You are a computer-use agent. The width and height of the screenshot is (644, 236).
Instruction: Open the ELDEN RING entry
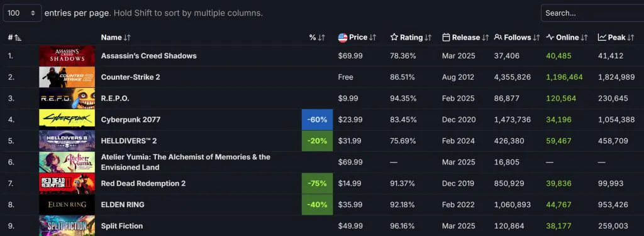pyautogui.click(x=123, y=205)
